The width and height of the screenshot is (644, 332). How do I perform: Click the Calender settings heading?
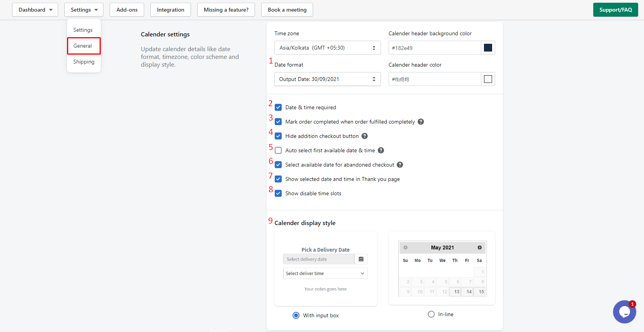tap(165, 34)
